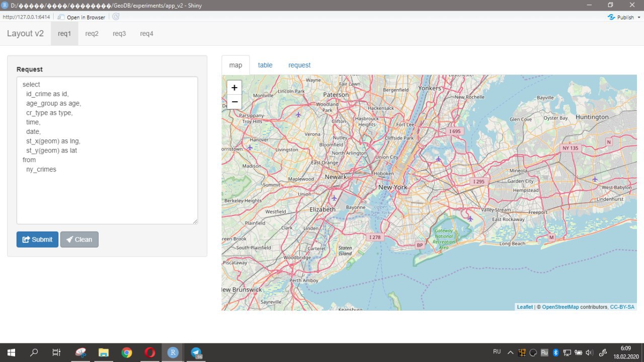Submit the SQL request

coord(37,239)
